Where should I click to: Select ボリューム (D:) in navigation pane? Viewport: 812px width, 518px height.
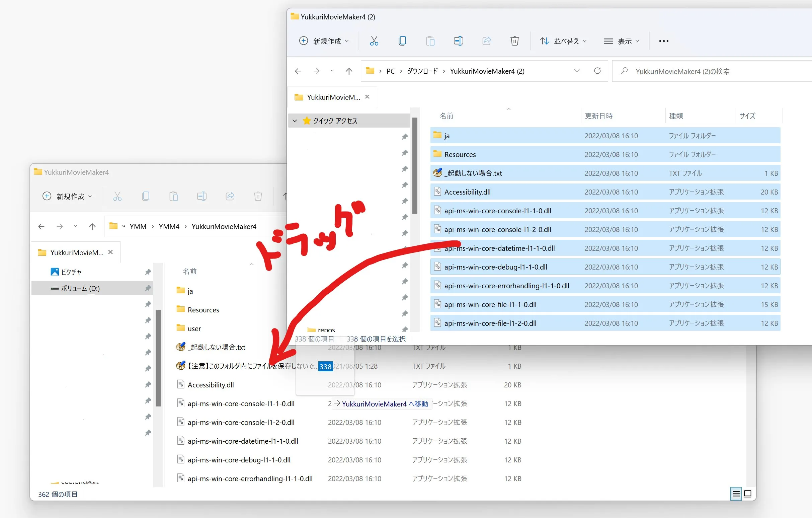92,288
